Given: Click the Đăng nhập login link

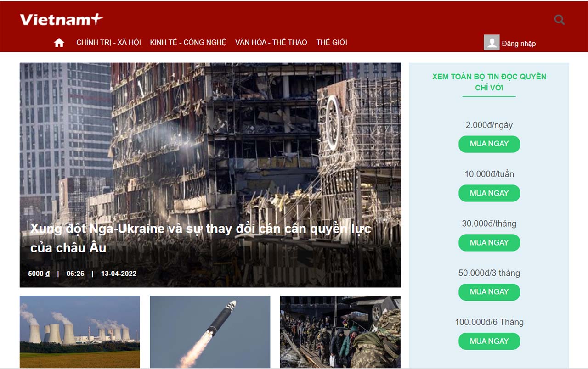Looking at the screenshot, I should 519,44.
